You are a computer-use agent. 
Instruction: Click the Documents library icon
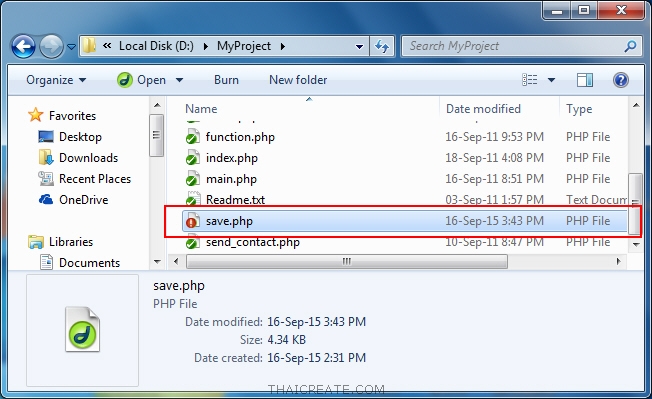46,262
